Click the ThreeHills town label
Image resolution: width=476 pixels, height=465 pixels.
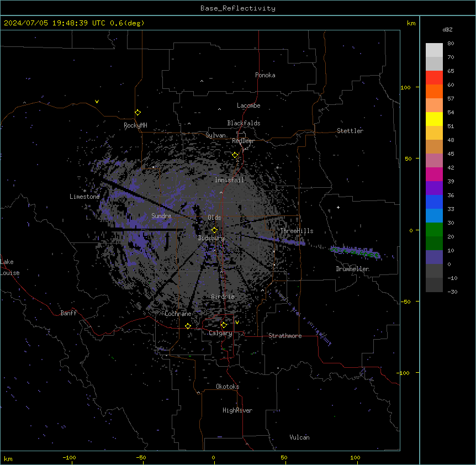coord(297,231)
